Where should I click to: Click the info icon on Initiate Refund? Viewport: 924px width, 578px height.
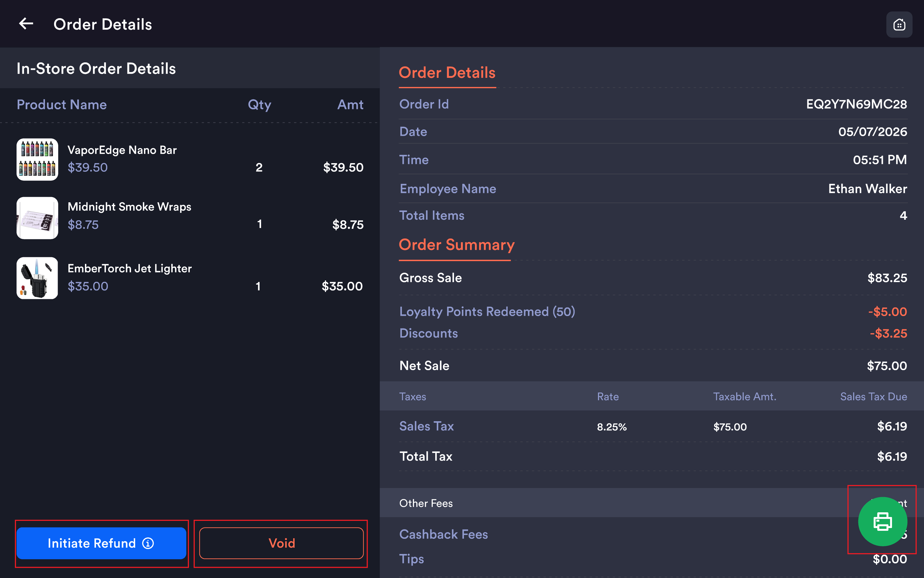[148, 543]
